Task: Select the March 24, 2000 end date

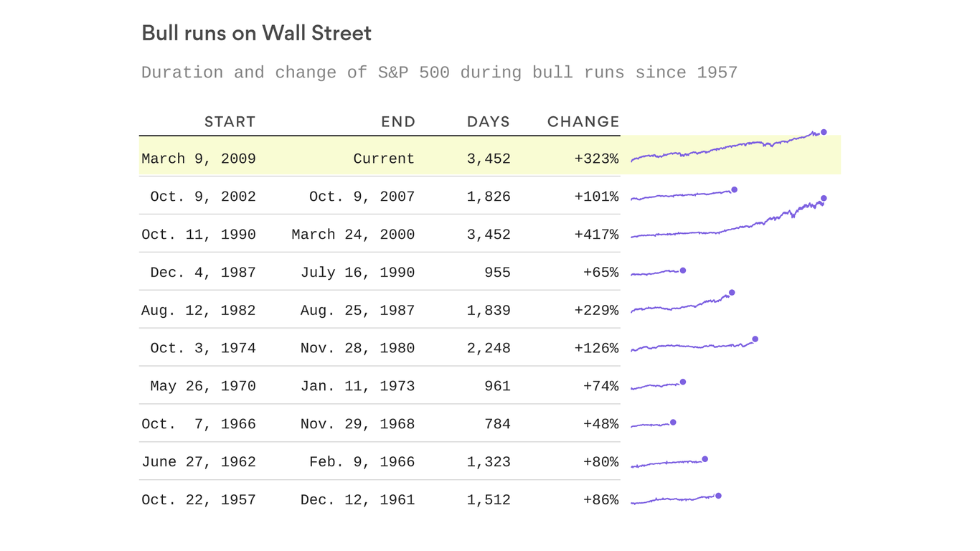Action: 353,235
